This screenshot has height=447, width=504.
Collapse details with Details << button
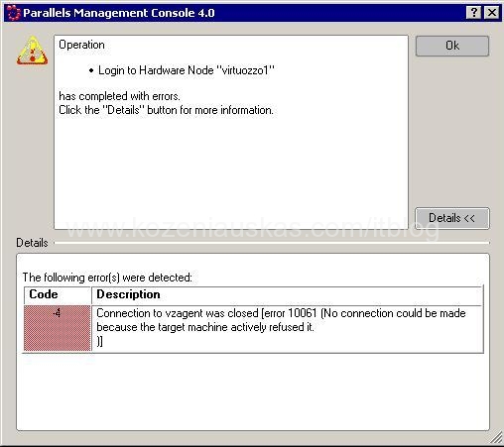coord(452,218)
